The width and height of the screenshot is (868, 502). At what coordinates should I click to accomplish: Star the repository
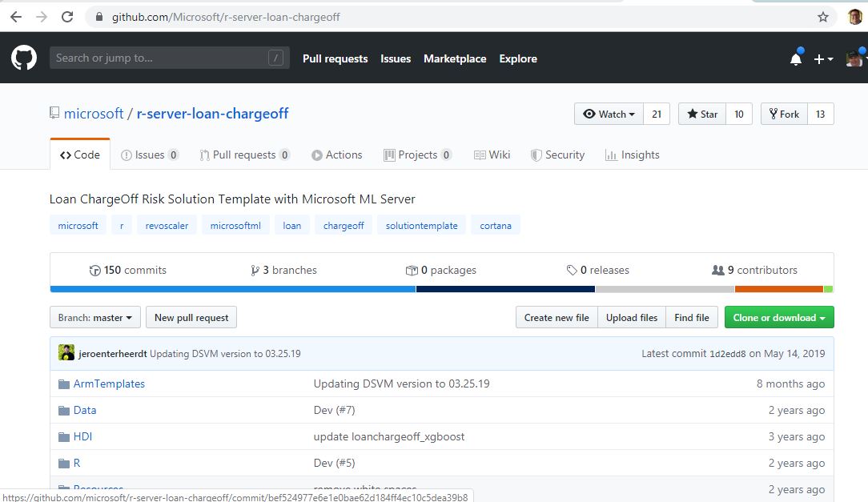[x=702, y=114]
